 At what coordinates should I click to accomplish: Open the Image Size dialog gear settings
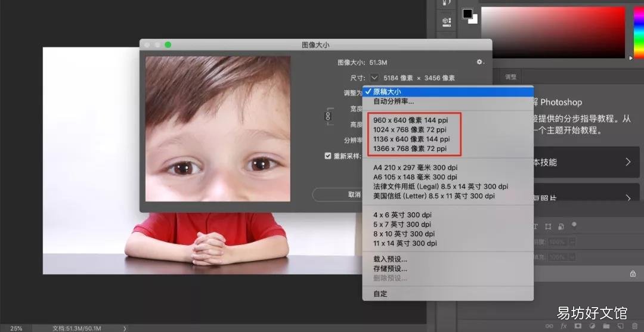coord(479,63)
